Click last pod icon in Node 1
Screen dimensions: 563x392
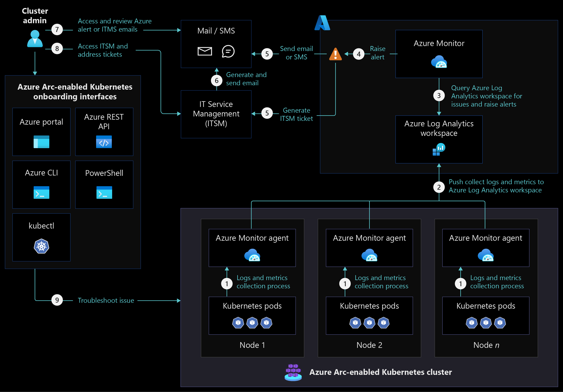(267, 323)
